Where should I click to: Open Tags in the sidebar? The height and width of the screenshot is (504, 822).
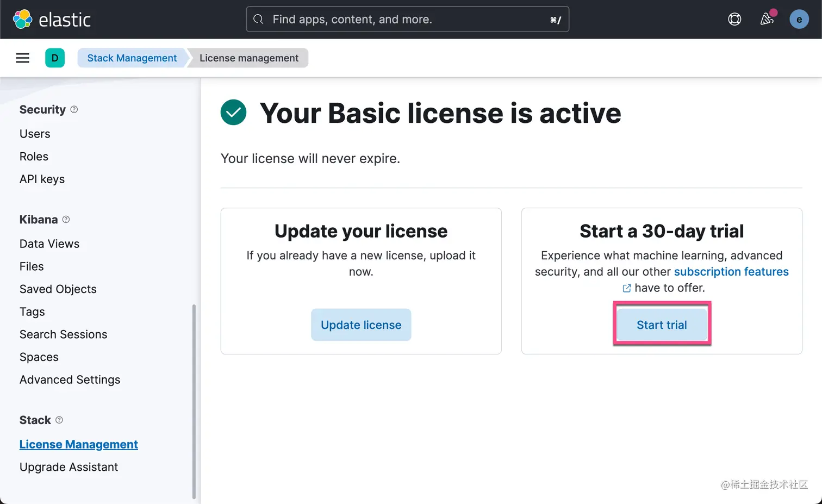pyautogui.click(x=32, y=312)
